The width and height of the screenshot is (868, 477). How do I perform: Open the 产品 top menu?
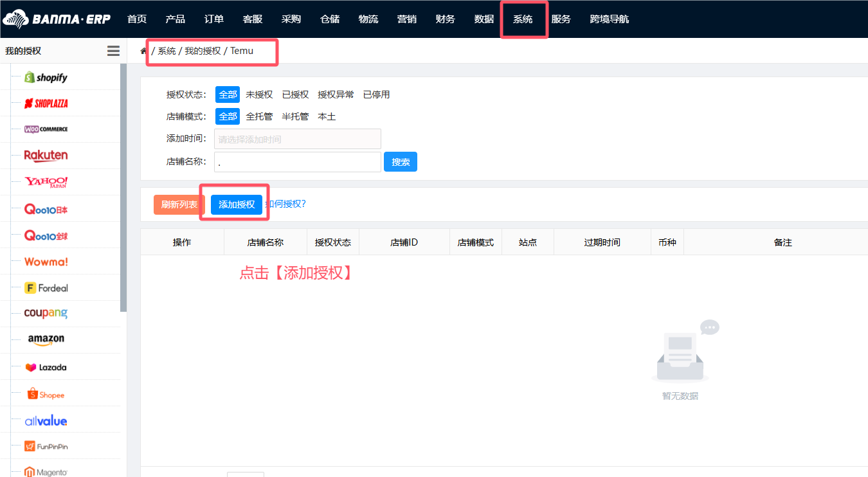coord(176,19)
